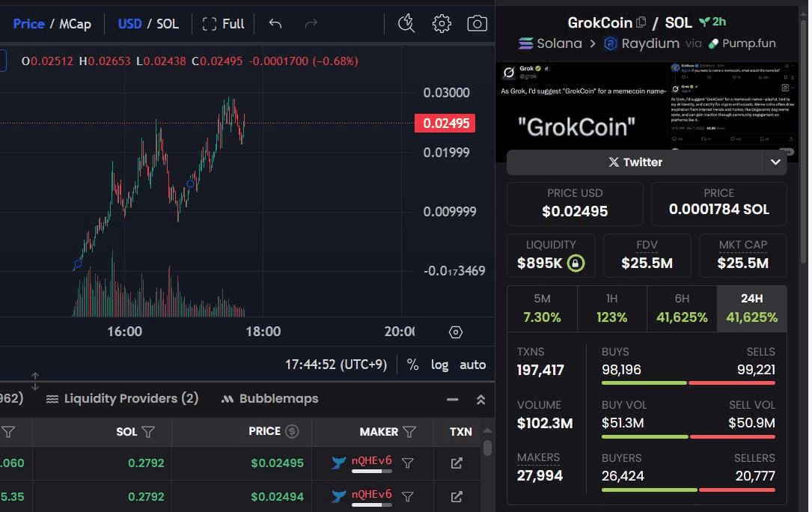The height and width of the screenshot is (512, 812).
Task: Click the chart screenshot camera icon
Action: [477, 24]
